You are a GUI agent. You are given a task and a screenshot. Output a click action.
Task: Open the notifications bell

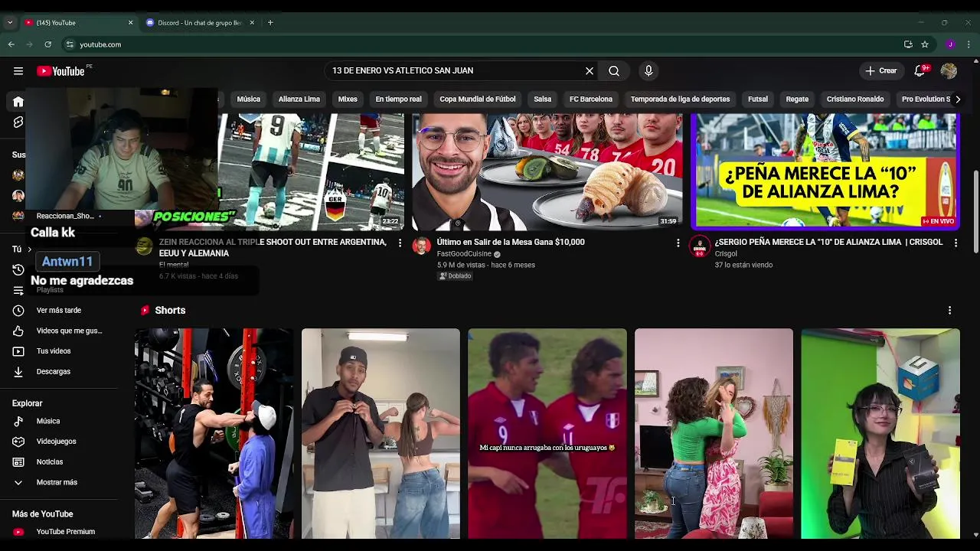tap(920, 71)
